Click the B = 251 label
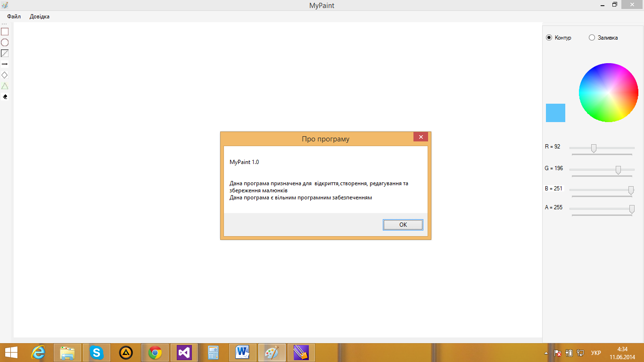 [x=553, y=189]
